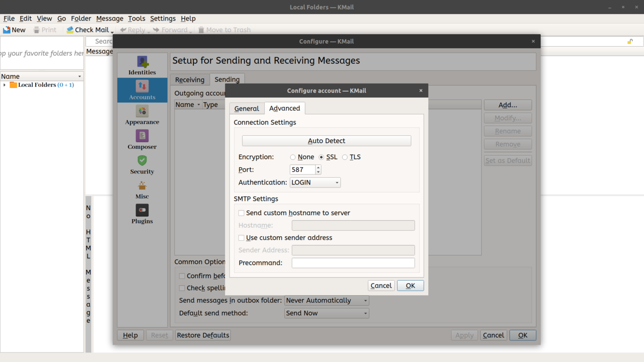Image resolution: width=644 pixels, height=362 pixels.
Task: Open the Edit menu
Action: point(26,19)
